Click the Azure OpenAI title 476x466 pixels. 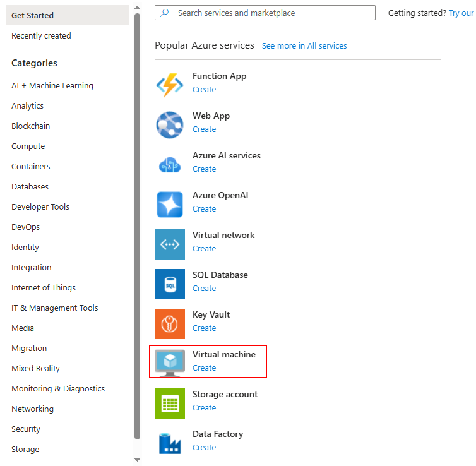pos(220,195)
